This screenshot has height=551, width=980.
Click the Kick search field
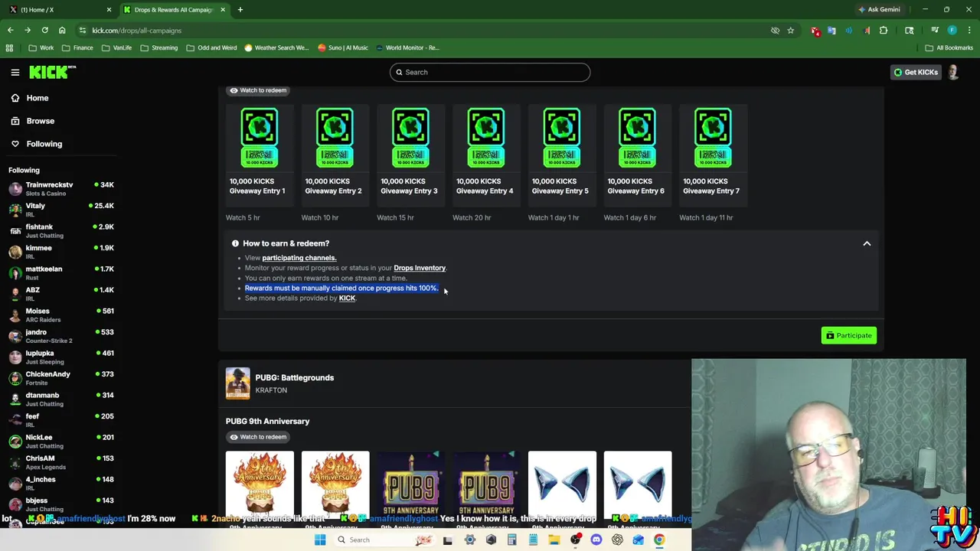(490, 72)
